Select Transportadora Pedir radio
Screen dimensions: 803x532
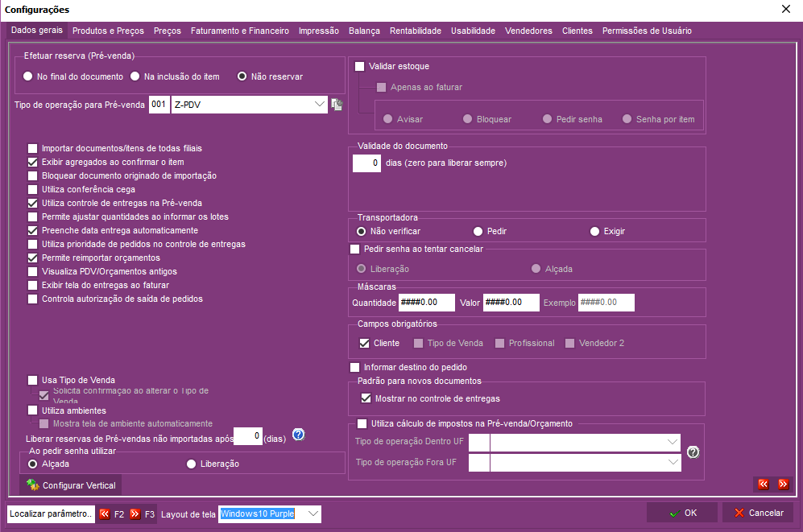478,232
